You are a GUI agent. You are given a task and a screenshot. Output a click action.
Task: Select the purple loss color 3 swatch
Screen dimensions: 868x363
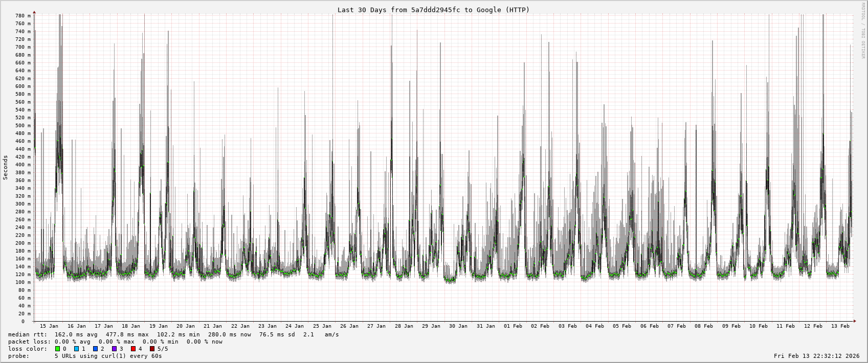pos(115,349)
